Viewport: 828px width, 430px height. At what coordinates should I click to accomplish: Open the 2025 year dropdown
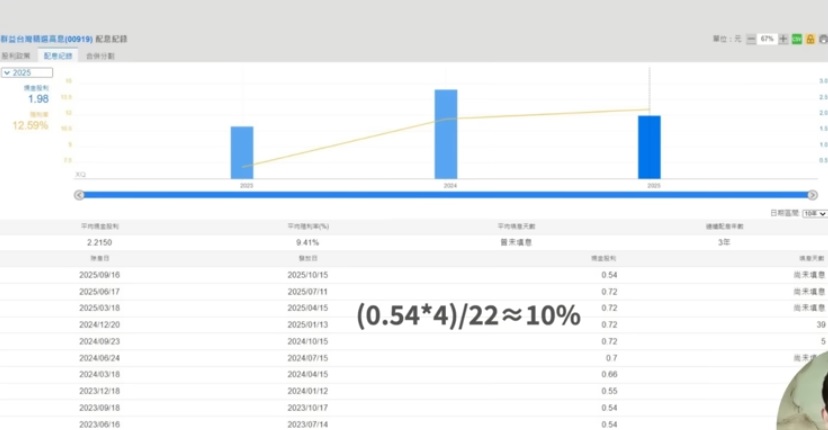click(26, 73)
